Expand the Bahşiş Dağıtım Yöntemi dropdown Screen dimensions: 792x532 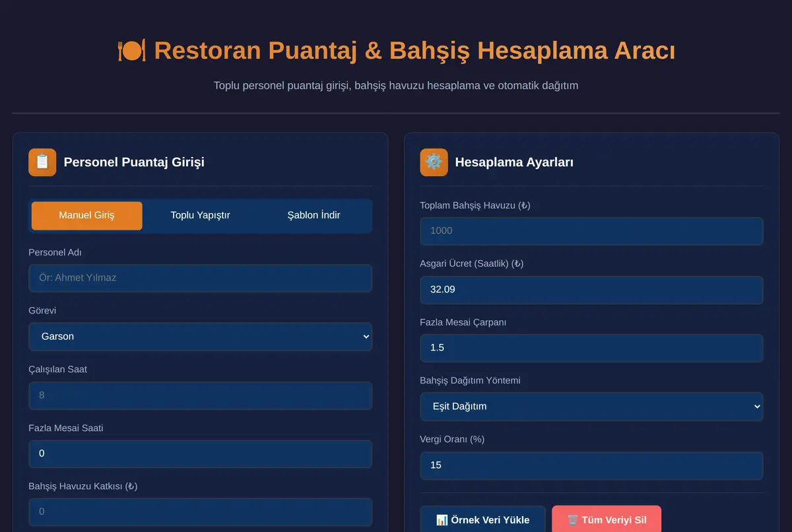(x=591, y=407)
